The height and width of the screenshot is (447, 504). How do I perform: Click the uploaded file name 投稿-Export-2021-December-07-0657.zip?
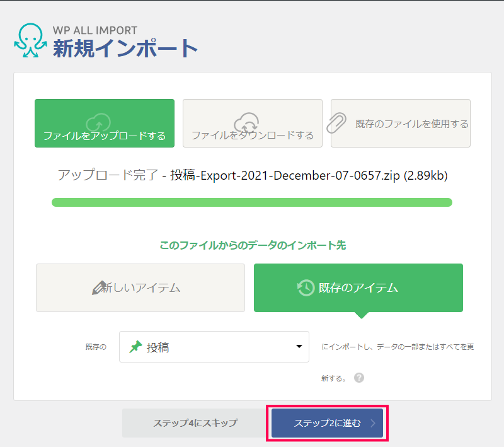tap(285, 175)
